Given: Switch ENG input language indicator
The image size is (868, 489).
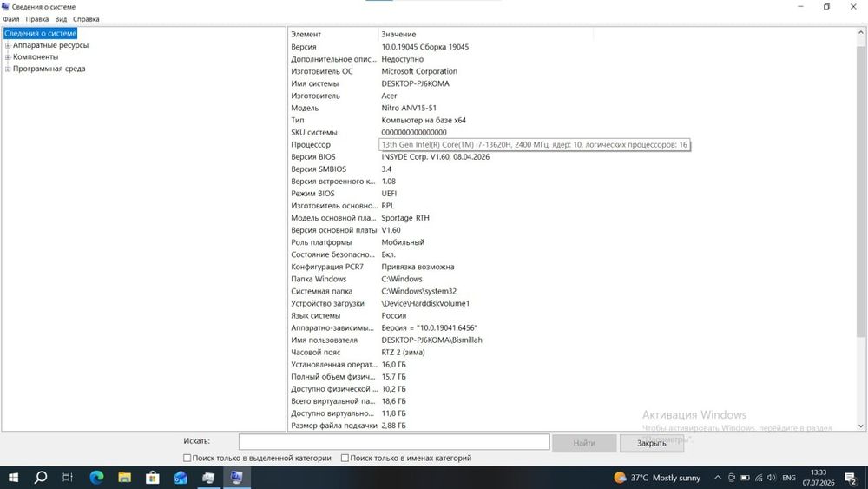Looking at the screenshot, I should tap(789, 478).
